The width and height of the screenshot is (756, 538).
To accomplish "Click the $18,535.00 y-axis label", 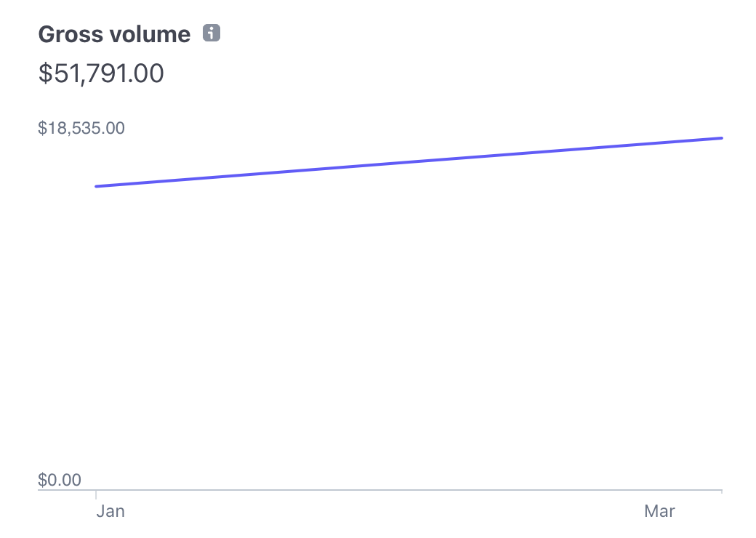I will coord(81,128).
